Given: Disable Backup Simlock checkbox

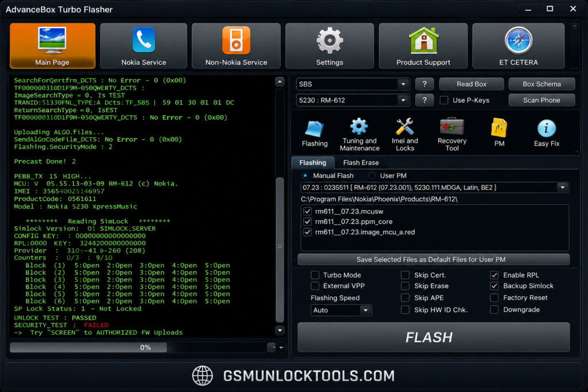Looking at the screenshot, I should [x=494, y=286].
